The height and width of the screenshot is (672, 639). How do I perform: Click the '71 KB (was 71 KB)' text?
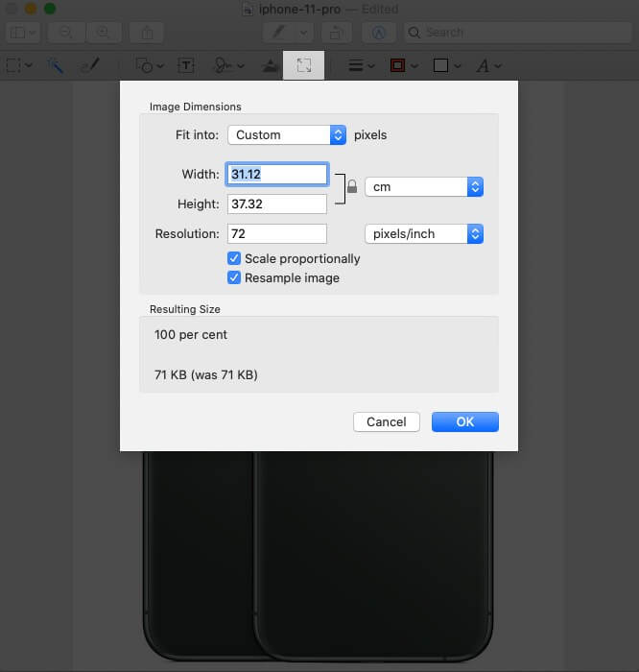click(x=206, y=375)
